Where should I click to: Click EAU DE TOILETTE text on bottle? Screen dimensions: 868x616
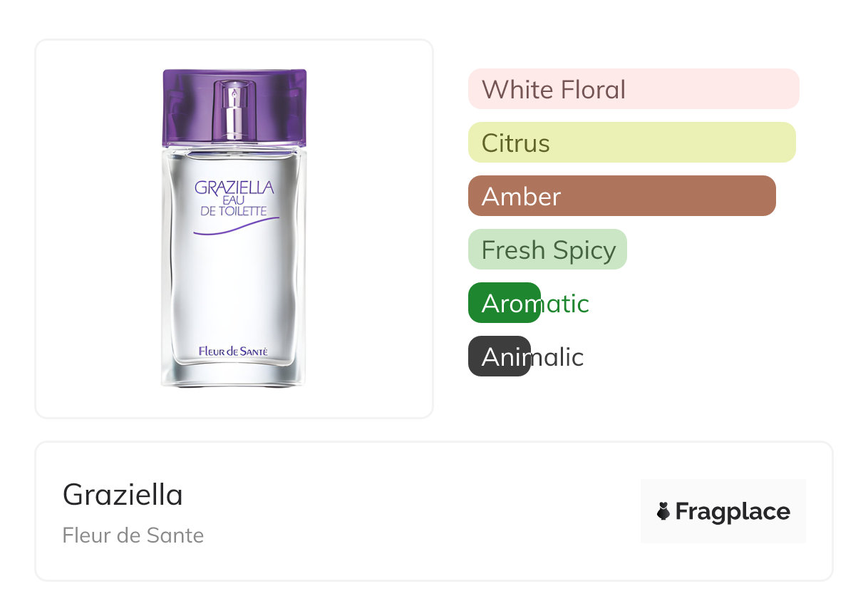(x=234, y=206)
